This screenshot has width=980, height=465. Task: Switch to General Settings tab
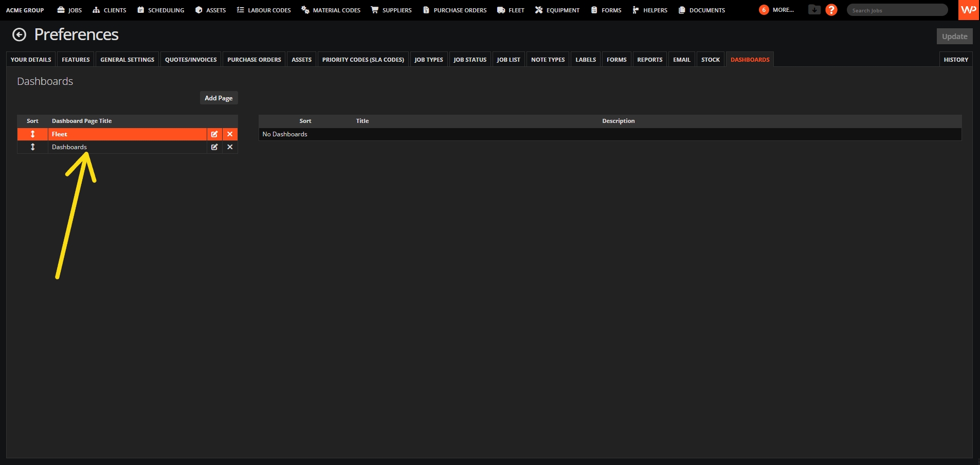(127, 60)
